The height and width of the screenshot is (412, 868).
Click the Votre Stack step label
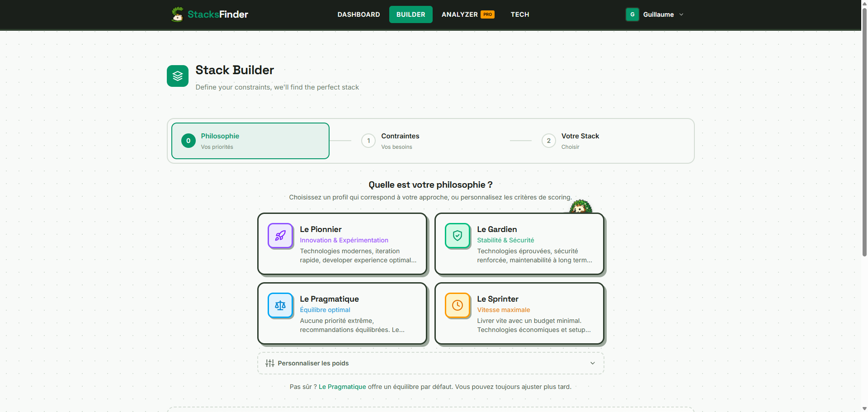tap(580, 136)
